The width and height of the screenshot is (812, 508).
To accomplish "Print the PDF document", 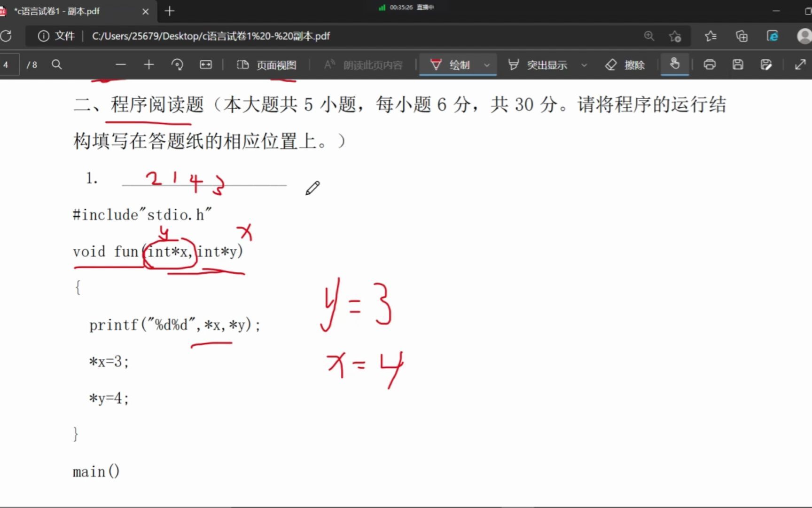I will [710, 64].
